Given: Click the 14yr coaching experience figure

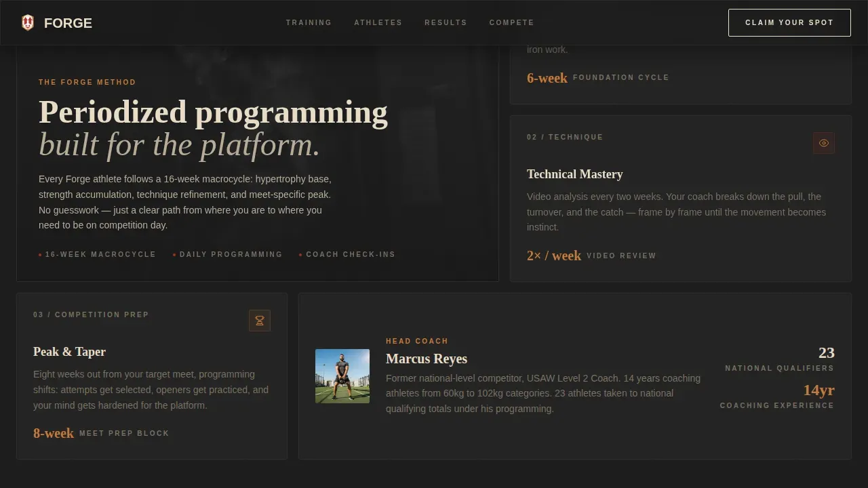Looking at the screenshot, I should click(818, 390).
